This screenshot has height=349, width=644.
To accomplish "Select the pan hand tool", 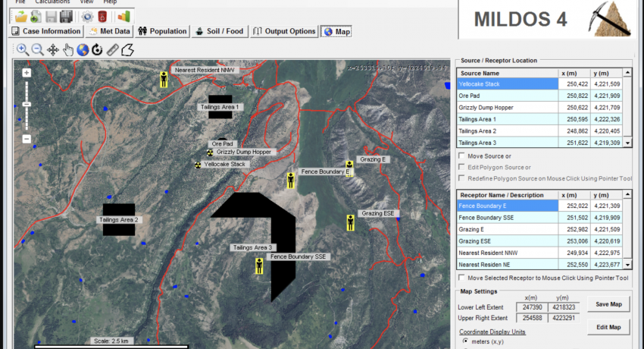I will point(68,49).
